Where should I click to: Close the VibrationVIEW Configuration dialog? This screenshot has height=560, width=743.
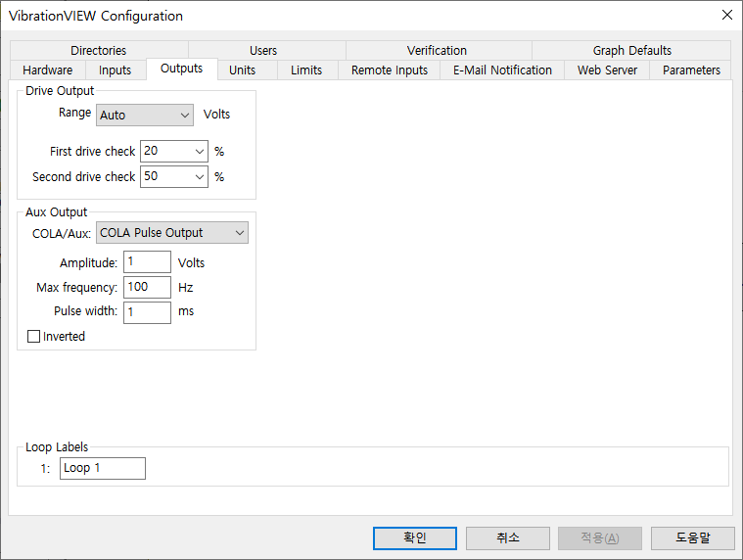(727, 15)
